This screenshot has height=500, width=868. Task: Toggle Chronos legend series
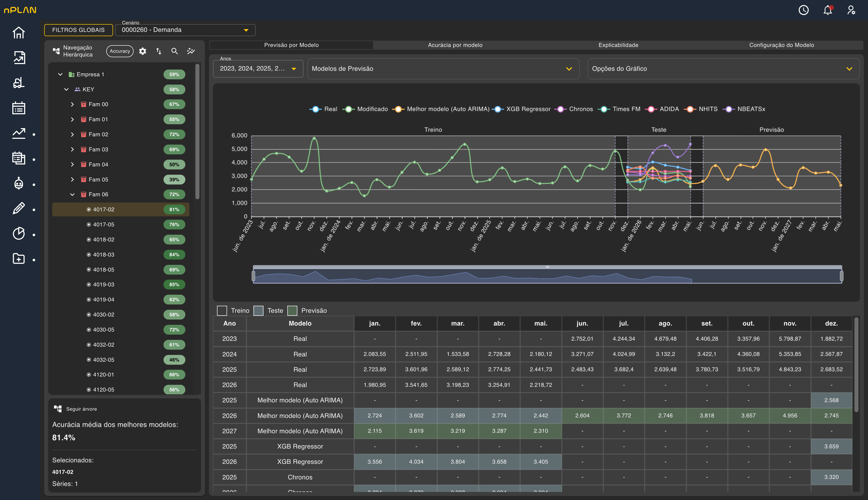574,109
